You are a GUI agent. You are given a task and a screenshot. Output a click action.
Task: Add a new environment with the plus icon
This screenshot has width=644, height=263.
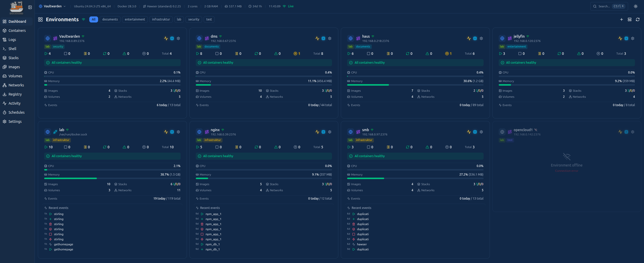pyautogui.click(x=621, y=19)
